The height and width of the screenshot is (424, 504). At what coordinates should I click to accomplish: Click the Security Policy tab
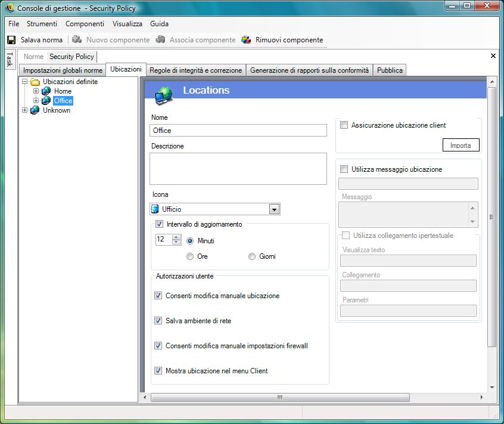71,57
